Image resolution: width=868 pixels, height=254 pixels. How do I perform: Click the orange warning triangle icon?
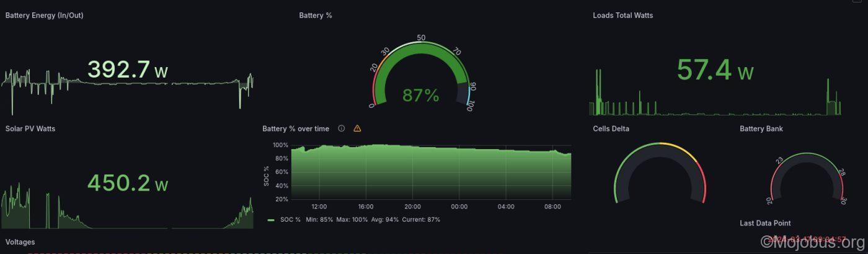357,129
